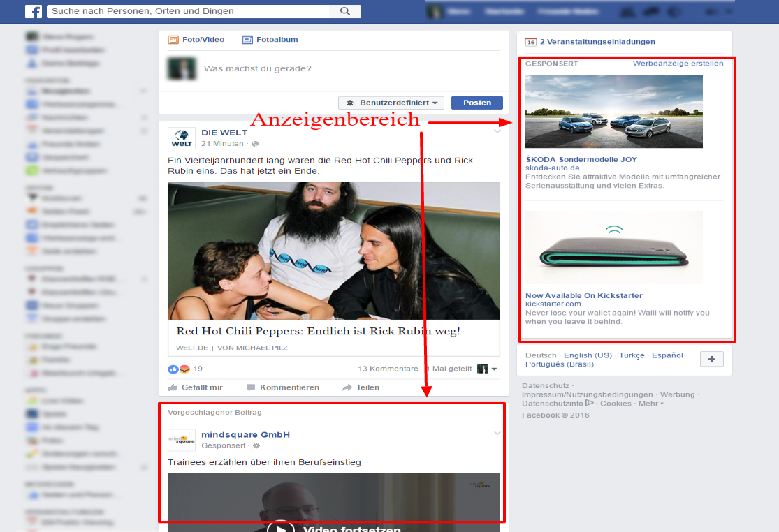Open the Datenschutzinfo footer link
The width and height of the screenshot is (779, 532).
point(553,404)
